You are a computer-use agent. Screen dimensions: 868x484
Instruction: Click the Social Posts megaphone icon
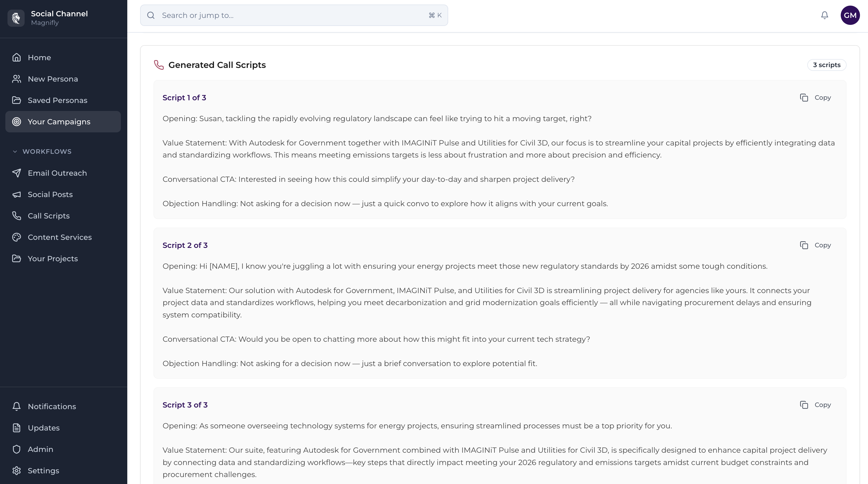coord(17,194)
